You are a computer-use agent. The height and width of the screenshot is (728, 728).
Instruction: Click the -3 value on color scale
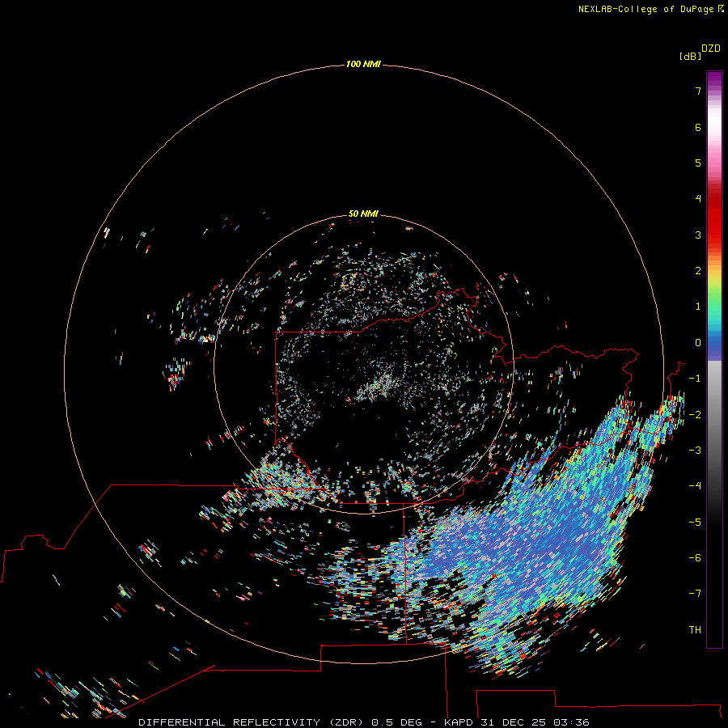[x=695, y=450]
